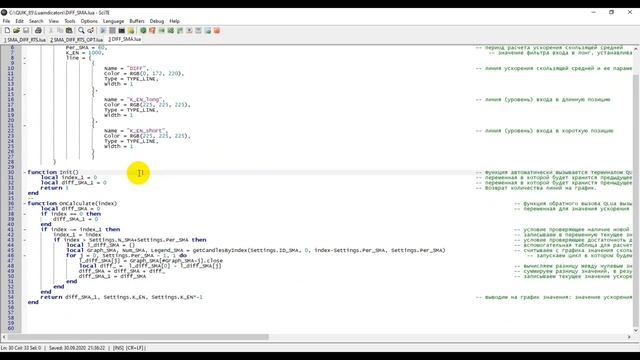Open the Tools menu
640x360 pixels.
click(70, 21)
